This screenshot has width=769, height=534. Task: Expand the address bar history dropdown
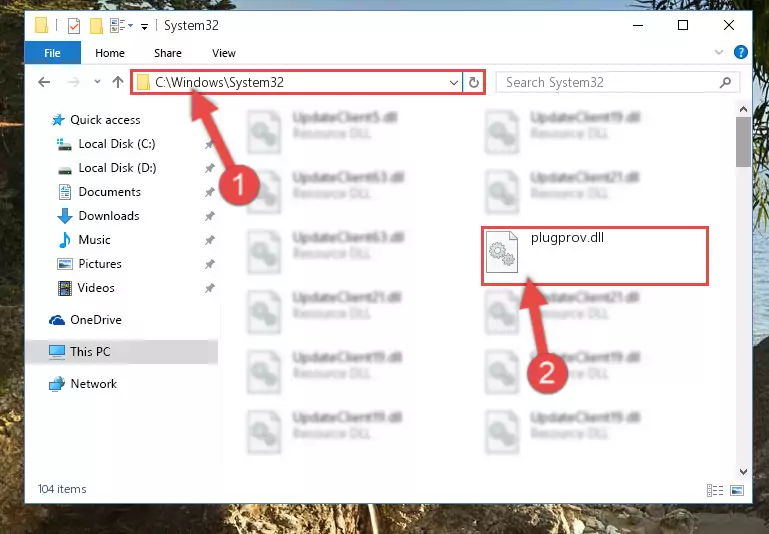click(x=454, y=82)
